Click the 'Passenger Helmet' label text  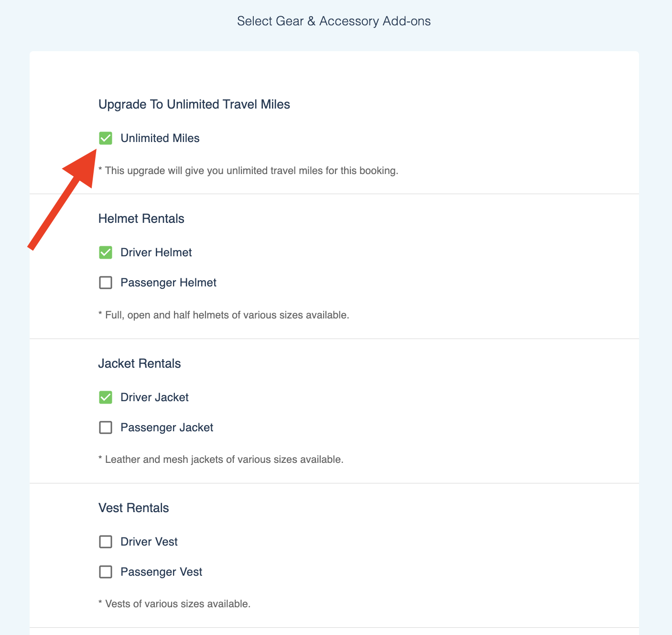pyautogui.click(x=168, y=283)
